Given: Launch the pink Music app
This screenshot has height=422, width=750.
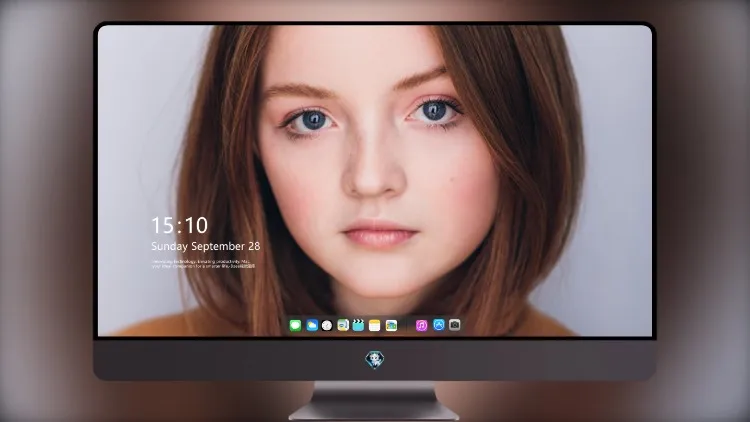Looking at the screenshot, I should pyautogui.click(x=421, y=325).
